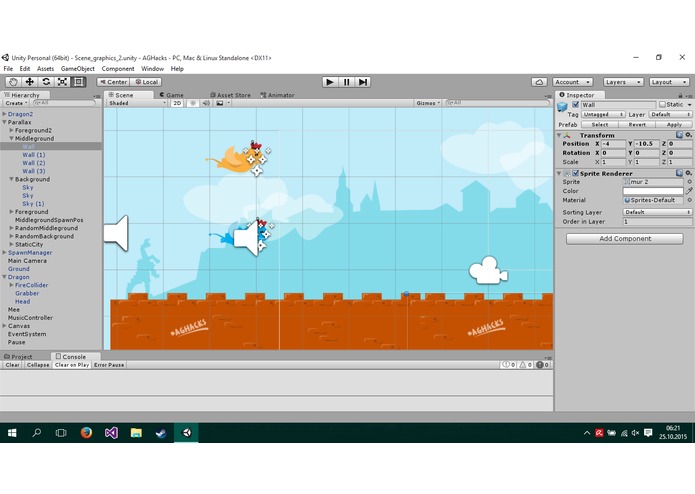
Task: Open Firefox from taskbar
Action: coord(86,433)
